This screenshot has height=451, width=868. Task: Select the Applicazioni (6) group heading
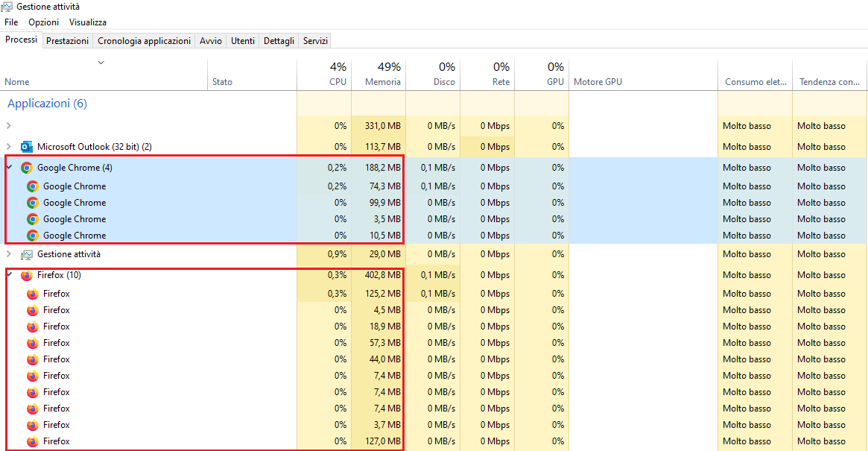(x=47, y=104)
